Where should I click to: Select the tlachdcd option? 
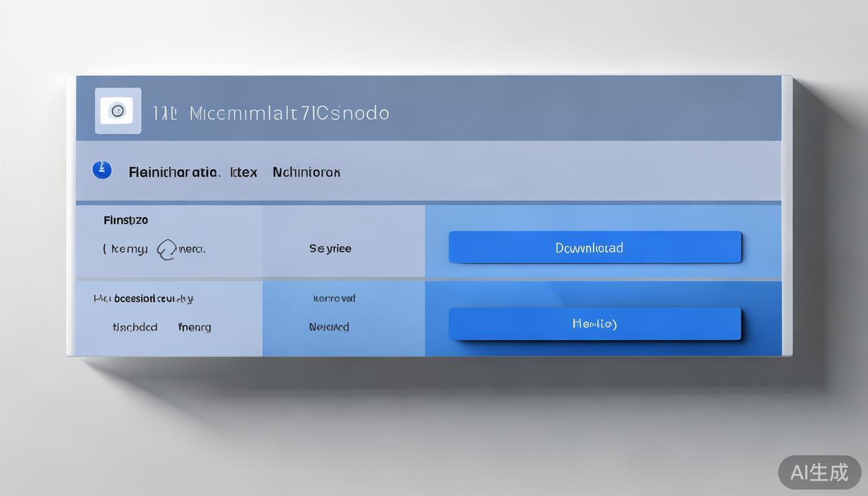pos(134,327)
